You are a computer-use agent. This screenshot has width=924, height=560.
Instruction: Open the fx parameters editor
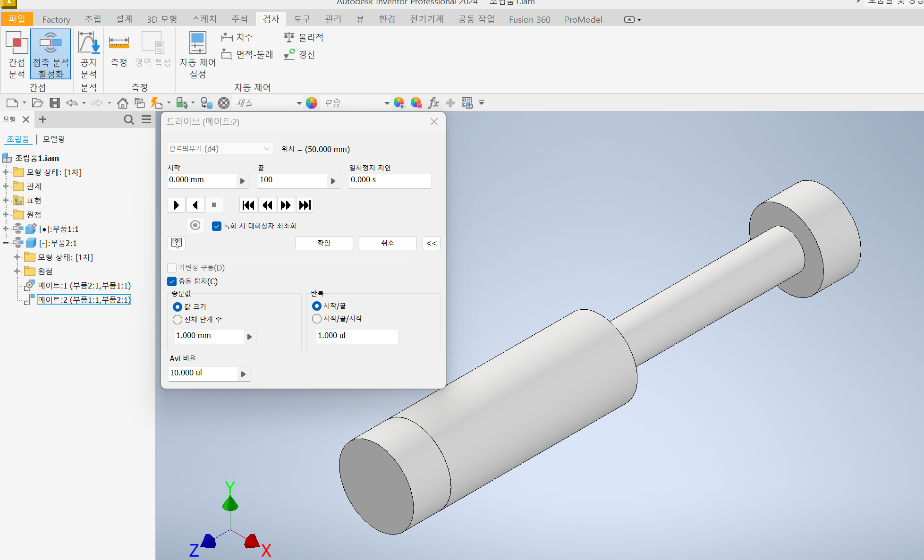click(x=433, y=102)
